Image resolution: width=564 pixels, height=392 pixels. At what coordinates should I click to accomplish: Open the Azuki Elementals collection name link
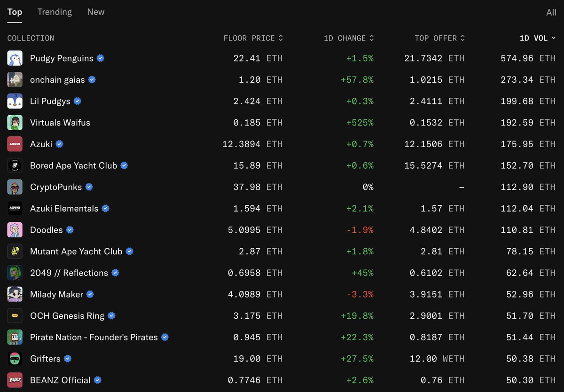click(64, 209)
